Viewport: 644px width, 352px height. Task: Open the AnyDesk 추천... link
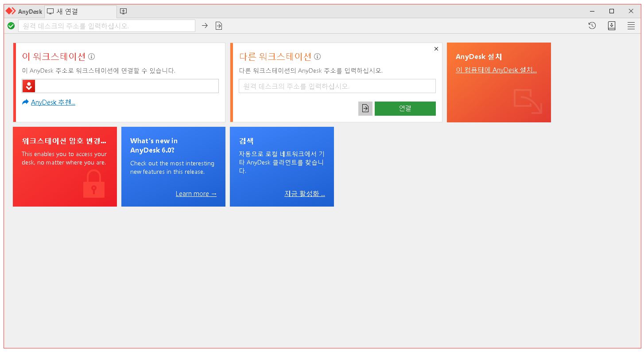click(53, 102)
